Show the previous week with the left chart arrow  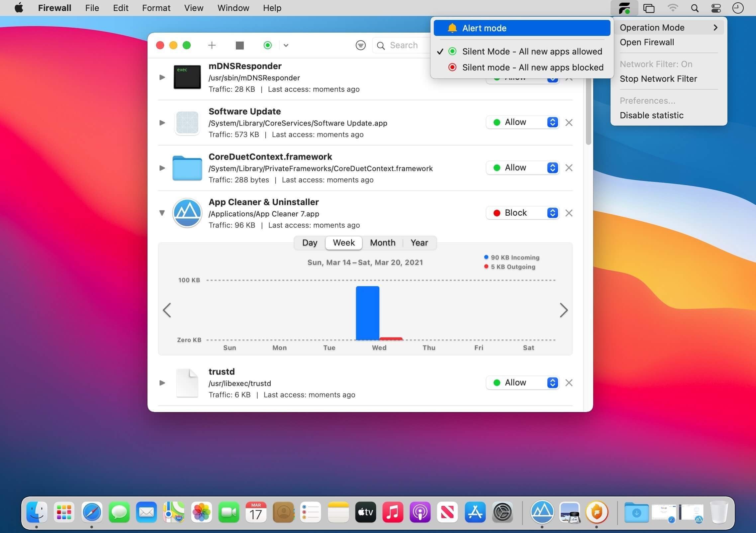[x=167, y=310]
